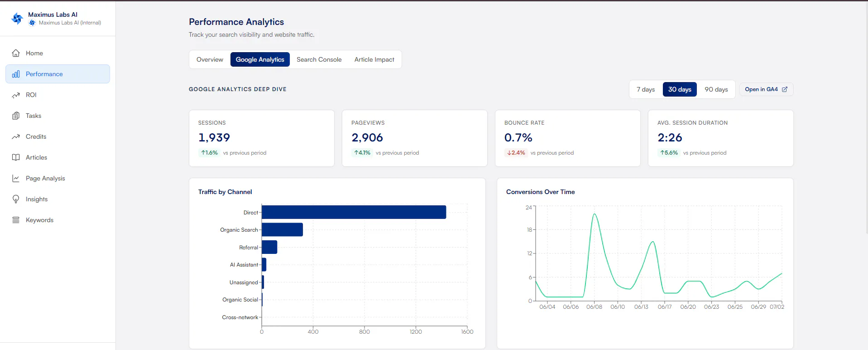Click the Tasks clipboard icon

coord(16,116)
